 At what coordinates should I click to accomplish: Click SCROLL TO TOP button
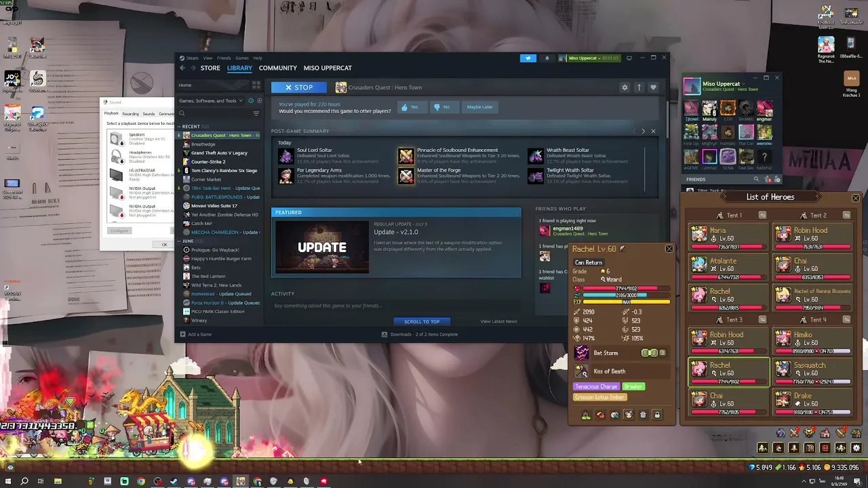point(422,321)
